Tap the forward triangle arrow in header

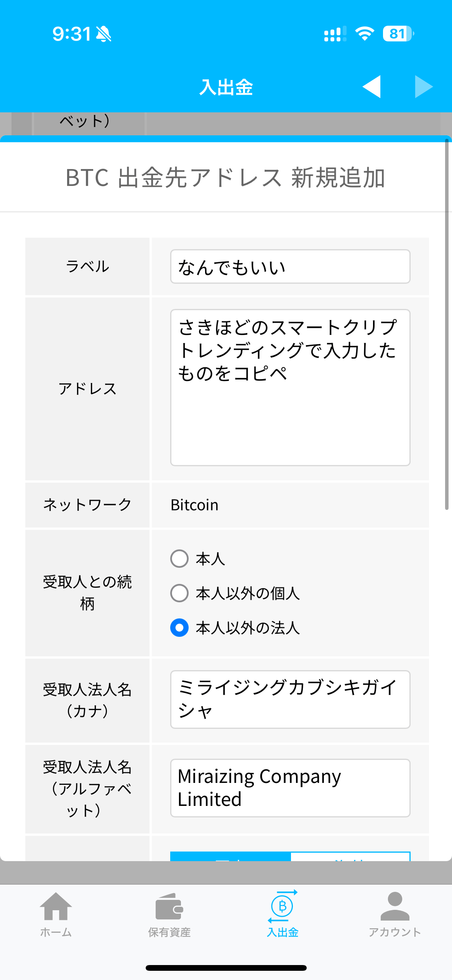424,87
